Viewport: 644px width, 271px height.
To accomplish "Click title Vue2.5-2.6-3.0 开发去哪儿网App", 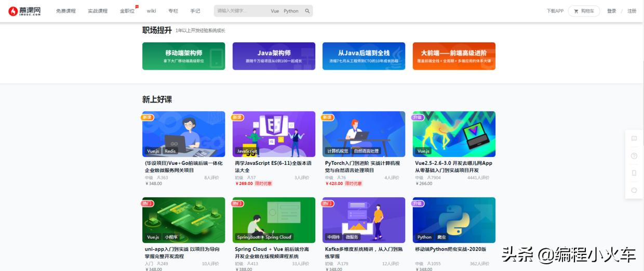I will [x=454, y=166].
